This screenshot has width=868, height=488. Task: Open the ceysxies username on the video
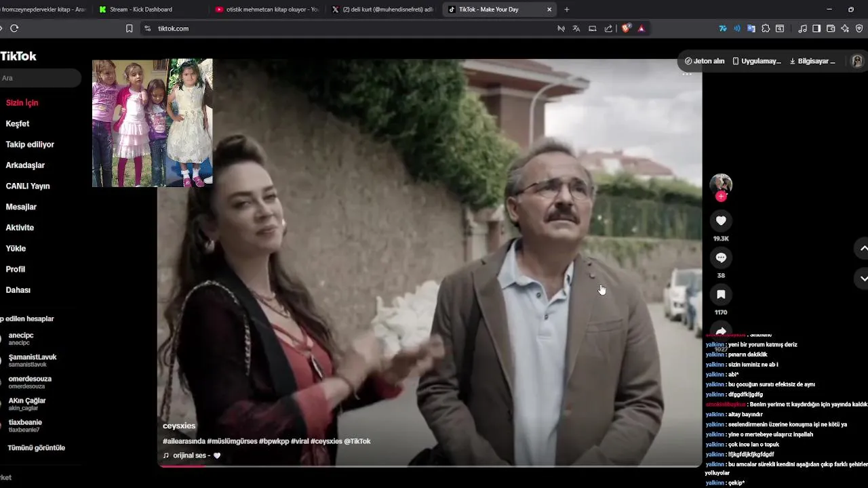179,426
